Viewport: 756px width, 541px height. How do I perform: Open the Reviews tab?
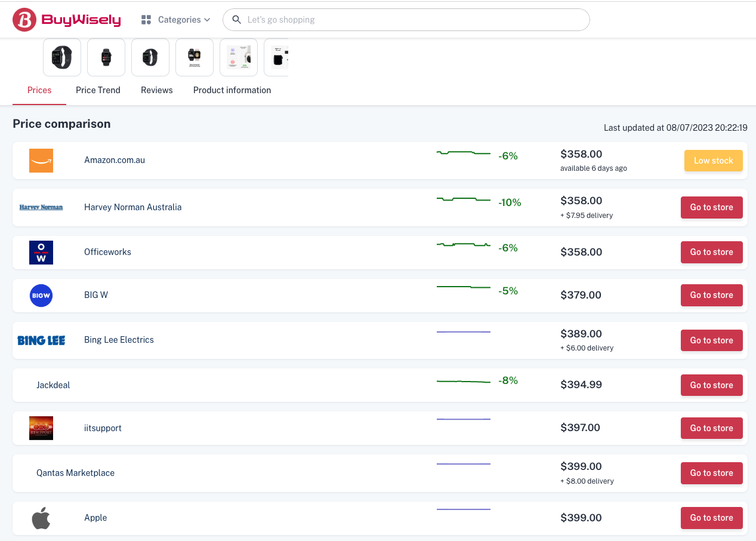click(x=157, y=90)
